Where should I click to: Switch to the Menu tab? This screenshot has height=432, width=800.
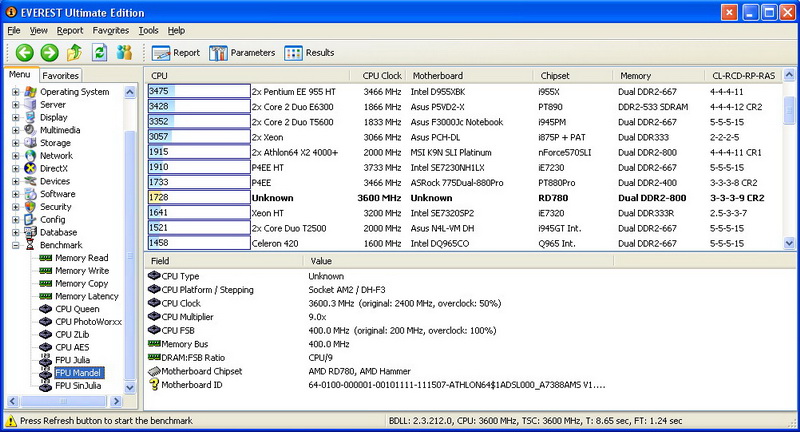[x=20, y=74]
